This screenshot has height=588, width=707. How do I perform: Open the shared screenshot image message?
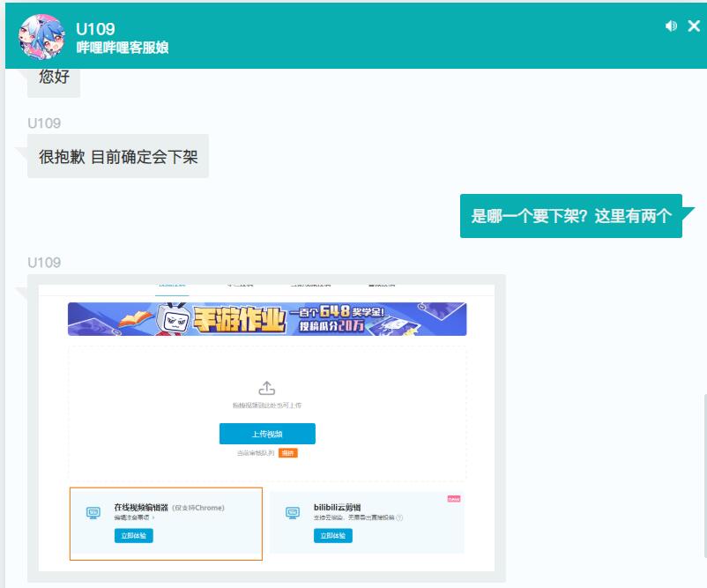pos(266,428)
